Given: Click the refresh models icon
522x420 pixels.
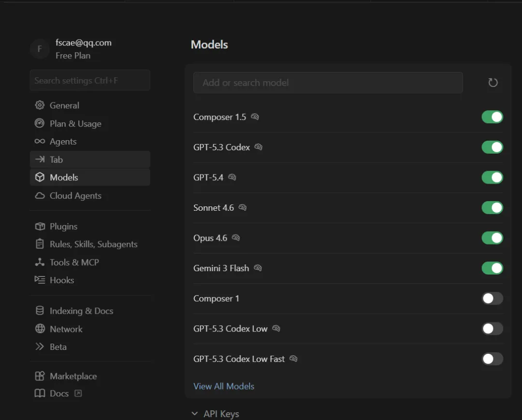Looking at the screenshot, I should point(493,83).
